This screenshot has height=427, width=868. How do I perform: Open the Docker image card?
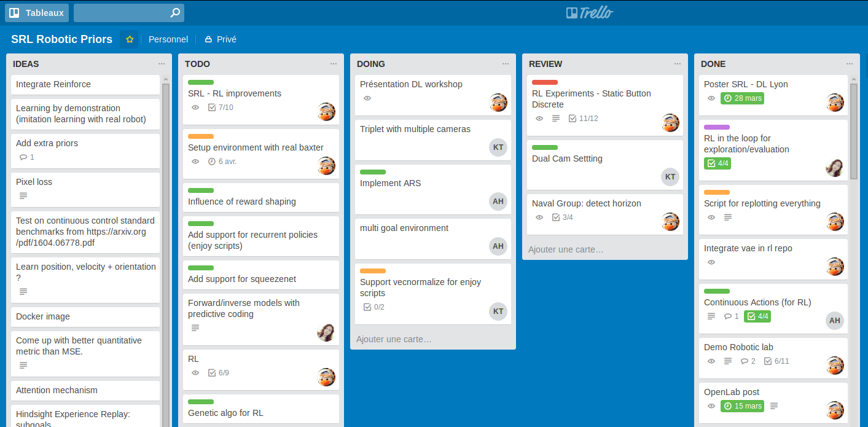click(x=85, y=317)
